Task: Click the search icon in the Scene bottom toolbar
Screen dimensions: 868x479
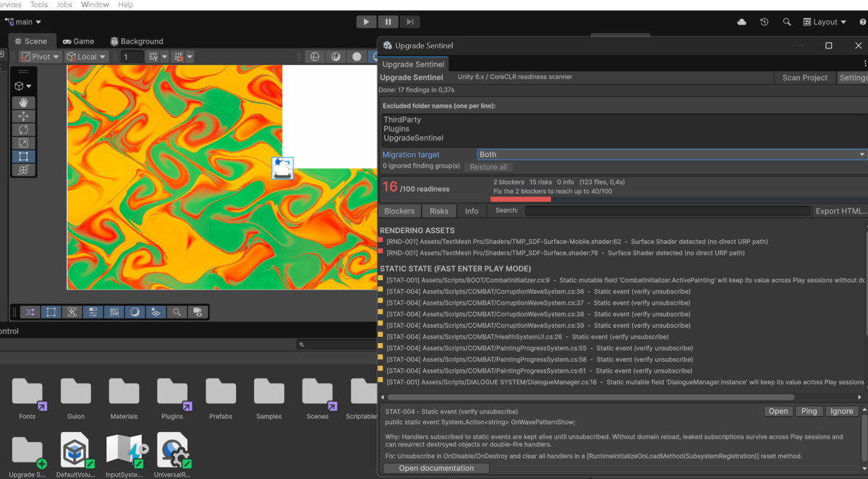Action: point(176,313)
